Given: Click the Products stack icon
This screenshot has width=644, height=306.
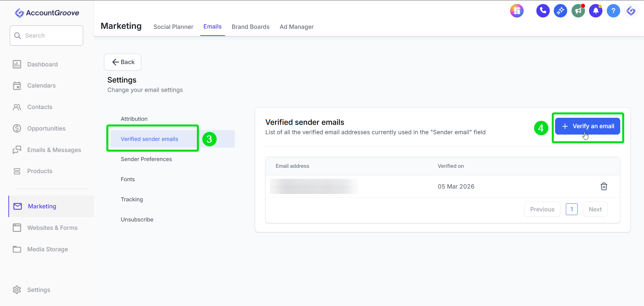Looking at the screenshot, I should coord(17,171).
